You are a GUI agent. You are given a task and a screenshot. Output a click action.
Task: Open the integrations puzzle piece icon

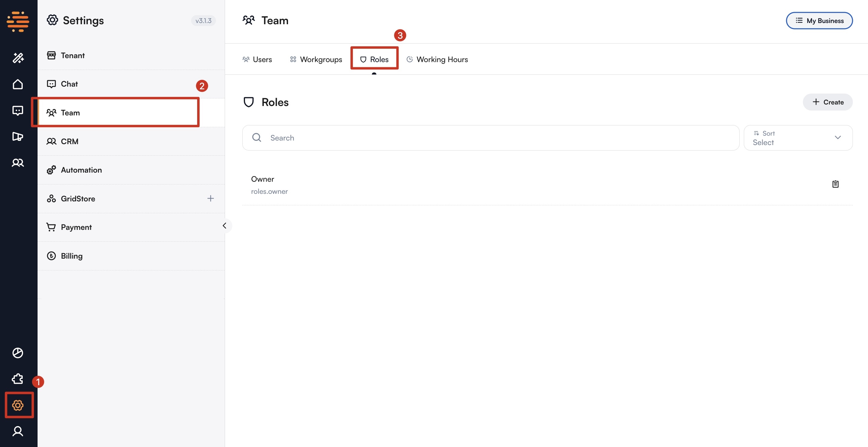point(17,379)
